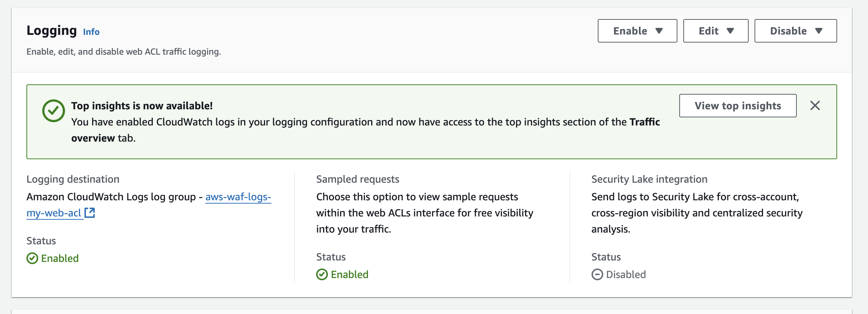This screenshot has width=868, height=314.
Task: Expand the Enable dropdown button
Action: click(637, 31)
